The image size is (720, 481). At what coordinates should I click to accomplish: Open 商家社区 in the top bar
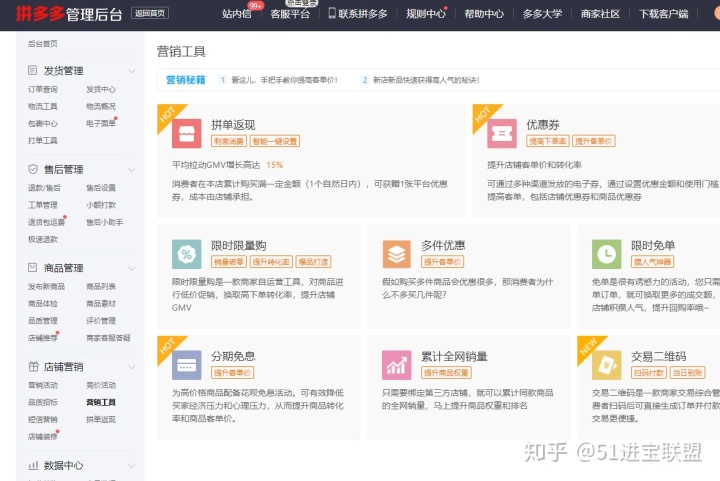coord(600,14)
